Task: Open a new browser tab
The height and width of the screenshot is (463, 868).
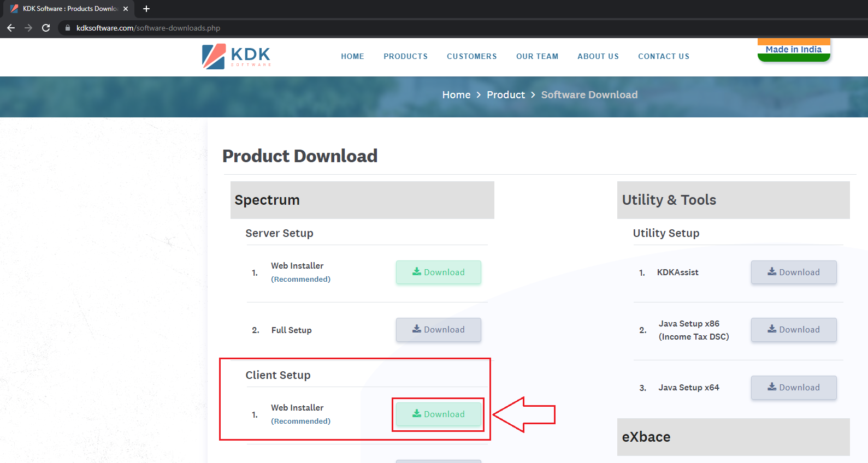Action: [x=146, y=9]
